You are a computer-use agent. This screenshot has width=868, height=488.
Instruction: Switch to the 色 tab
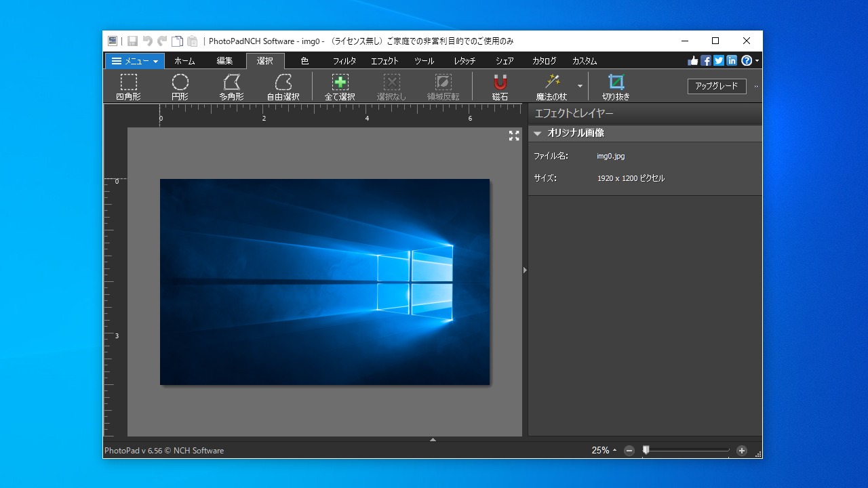coord(304,61)
